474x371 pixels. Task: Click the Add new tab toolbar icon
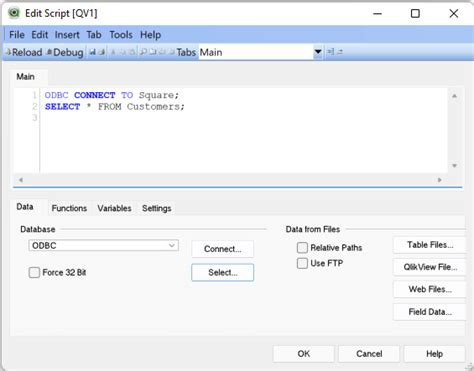[152, 52]
